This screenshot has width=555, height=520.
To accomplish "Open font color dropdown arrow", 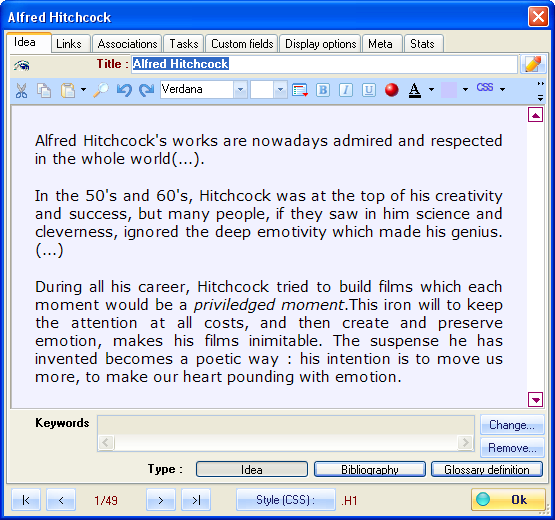I will (431, 90).
